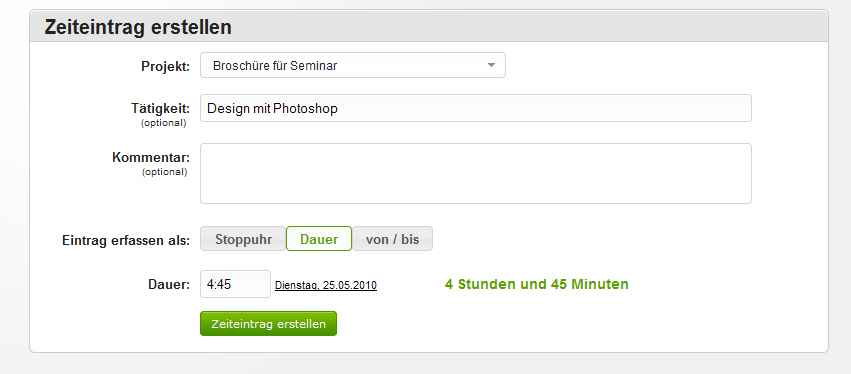851x374 pixels.
Task: Click the duration field showing 4:45
Action: 235,284
